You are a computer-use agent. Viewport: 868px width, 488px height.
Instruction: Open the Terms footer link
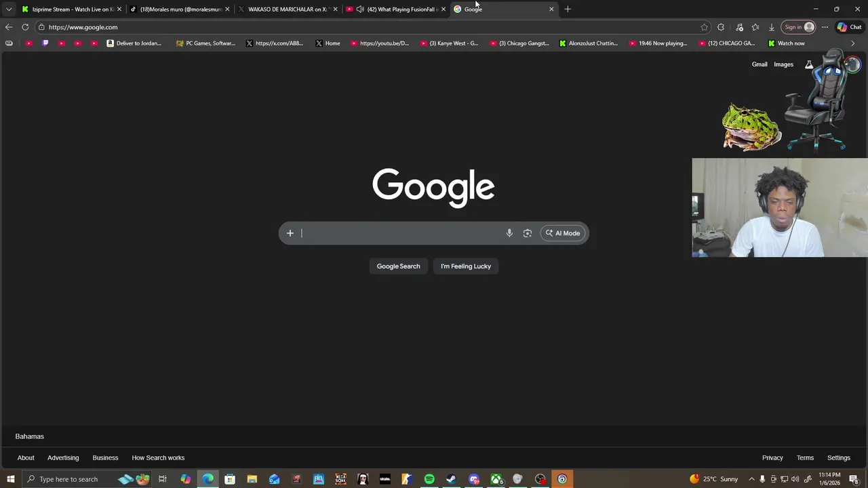click(x=805, y=458)
